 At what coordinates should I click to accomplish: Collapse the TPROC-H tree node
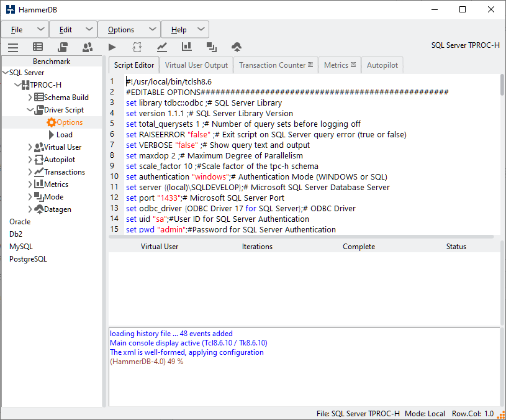(x=18, y=85)
